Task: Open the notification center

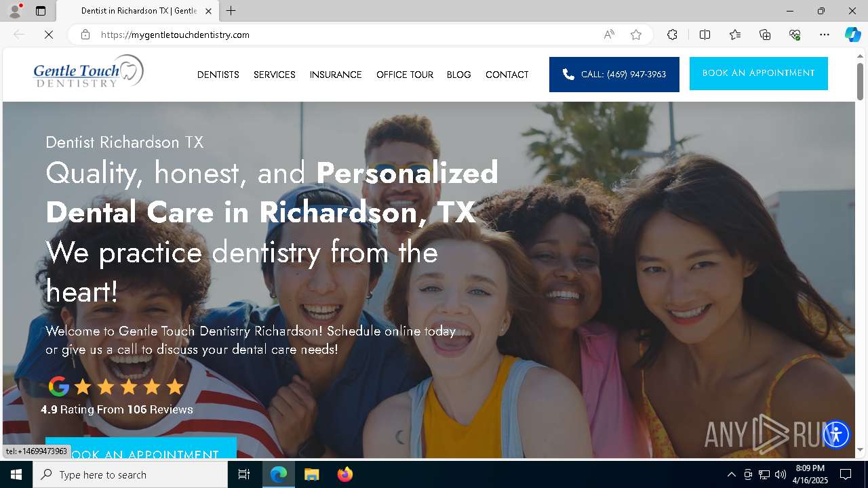Action: 846,474
